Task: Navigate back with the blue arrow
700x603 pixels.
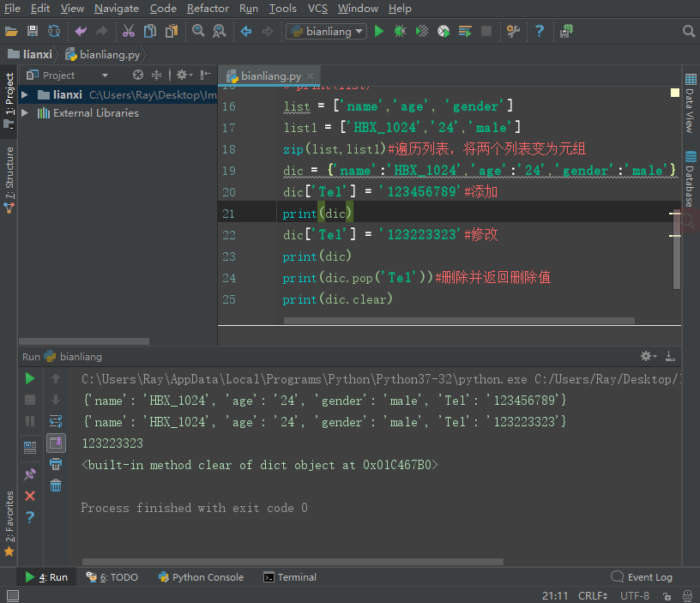Action: click(246, 31)
